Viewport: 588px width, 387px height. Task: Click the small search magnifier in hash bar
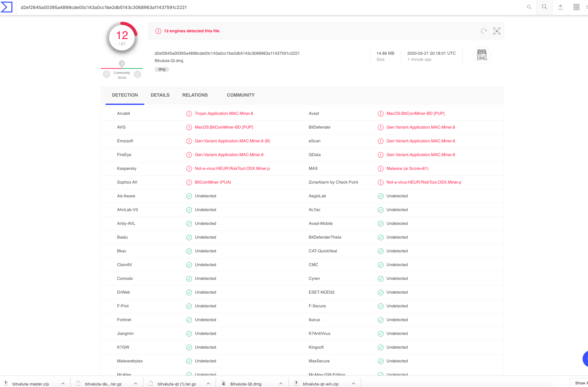tap(529, 7)
